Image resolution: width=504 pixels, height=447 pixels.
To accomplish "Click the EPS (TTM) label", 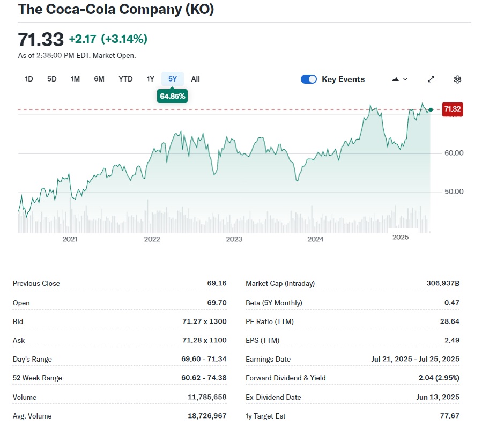I will [x=262, y=340].
